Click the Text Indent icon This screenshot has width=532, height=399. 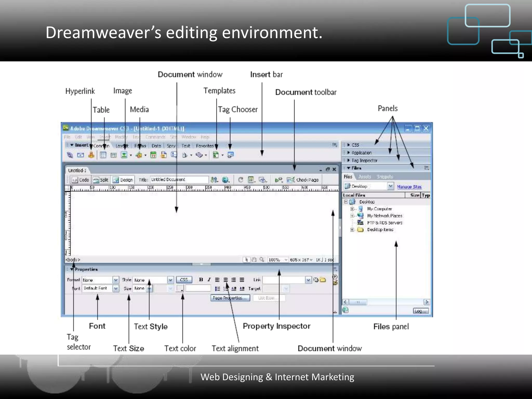(242, 289)
